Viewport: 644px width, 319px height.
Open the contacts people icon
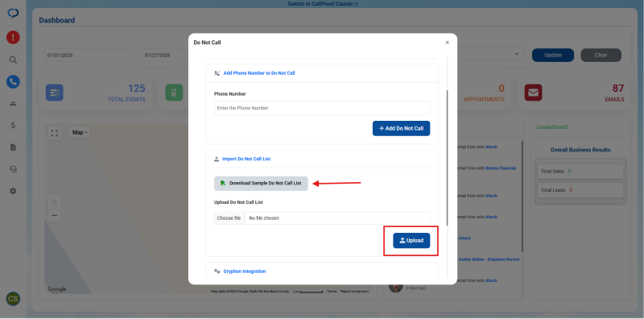tap(13, 104)
